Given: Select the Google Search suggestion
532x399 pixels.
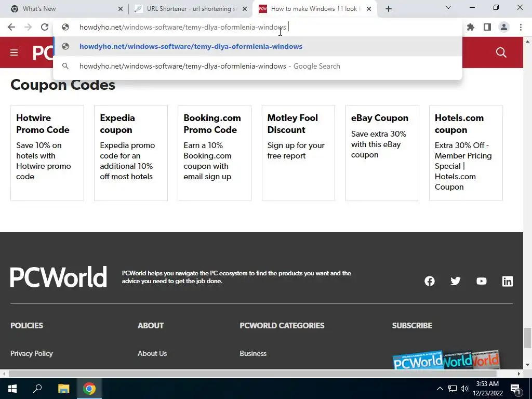Looking at the screenshot, I should 258,66.
